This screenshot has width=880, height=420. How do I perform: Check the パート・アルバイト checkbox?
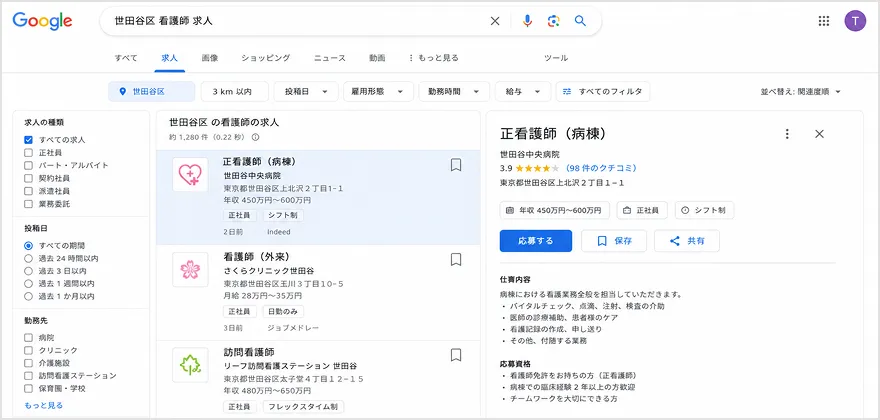(x=29, y=166)
